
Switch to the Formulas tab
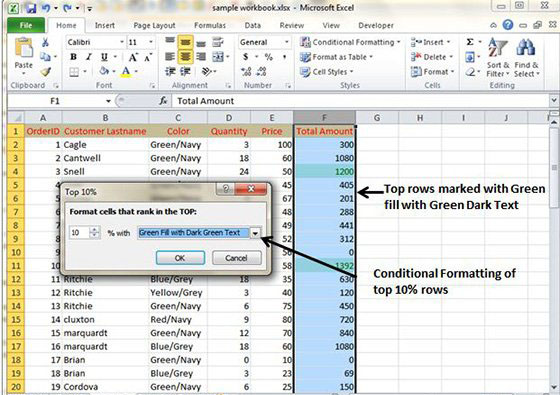pos(210,25)
